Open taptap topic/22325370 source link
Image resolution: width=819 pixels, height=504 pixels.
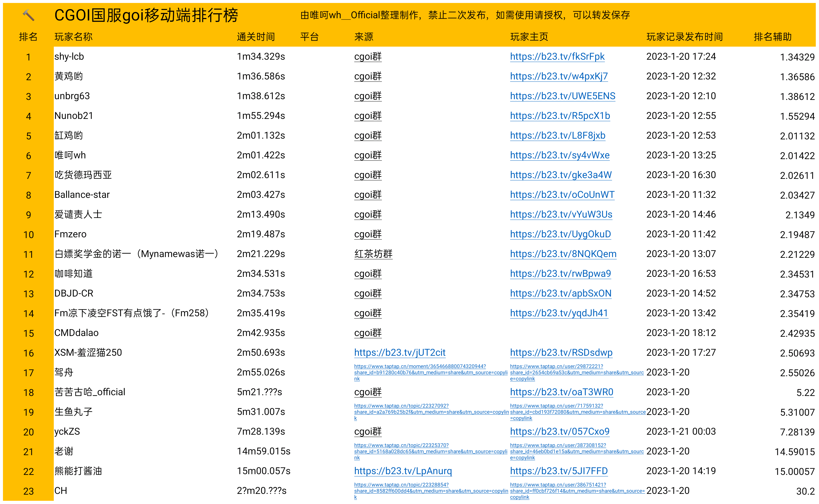[x=431, y=451]
